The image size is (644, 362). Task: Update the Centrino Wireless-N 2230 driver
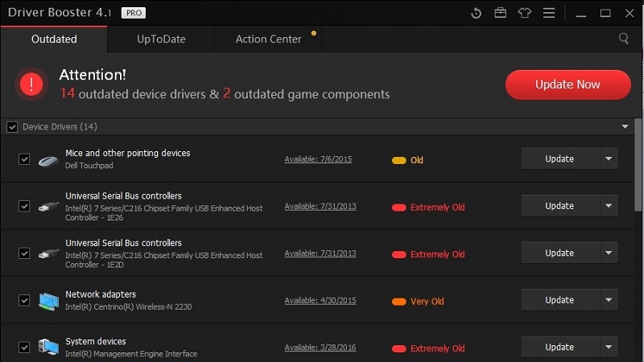[x=559, y=300]
